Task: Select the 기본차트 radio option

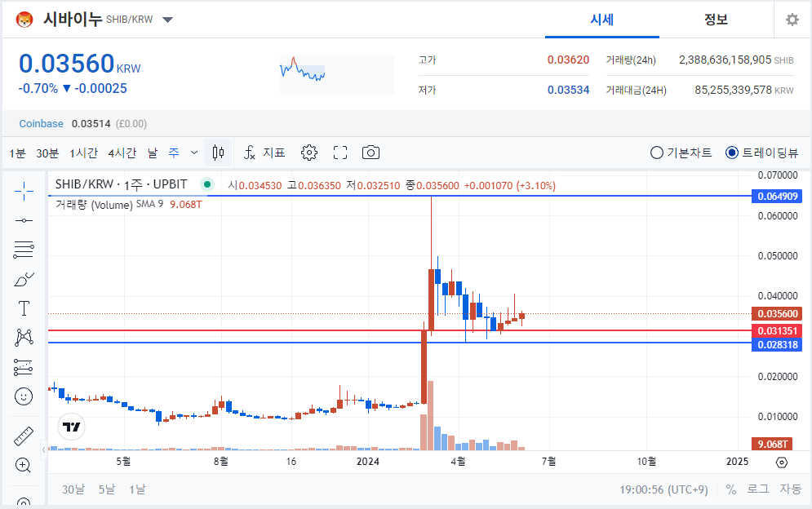Action: [x=681, y=153]
